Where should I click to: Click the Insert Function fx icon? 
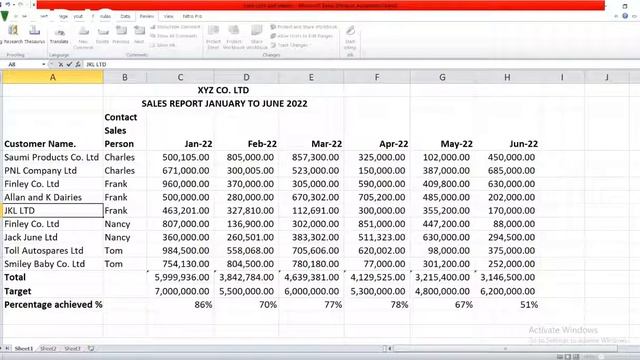(78, 64)
